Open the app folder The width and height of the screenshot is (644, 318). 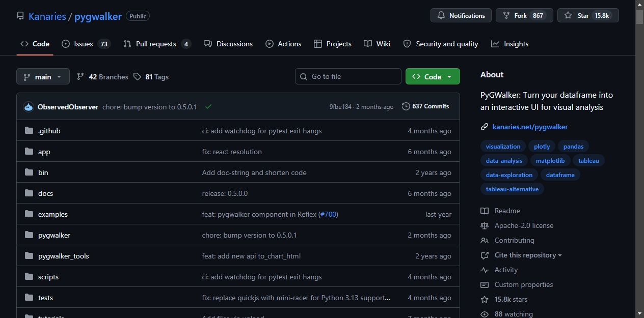click(x=44, y=152)
